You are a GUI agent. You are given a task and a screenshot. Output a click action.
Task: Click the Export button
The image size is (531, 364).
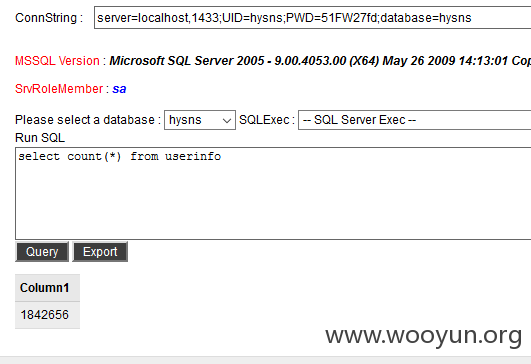[x=100, y=252]
